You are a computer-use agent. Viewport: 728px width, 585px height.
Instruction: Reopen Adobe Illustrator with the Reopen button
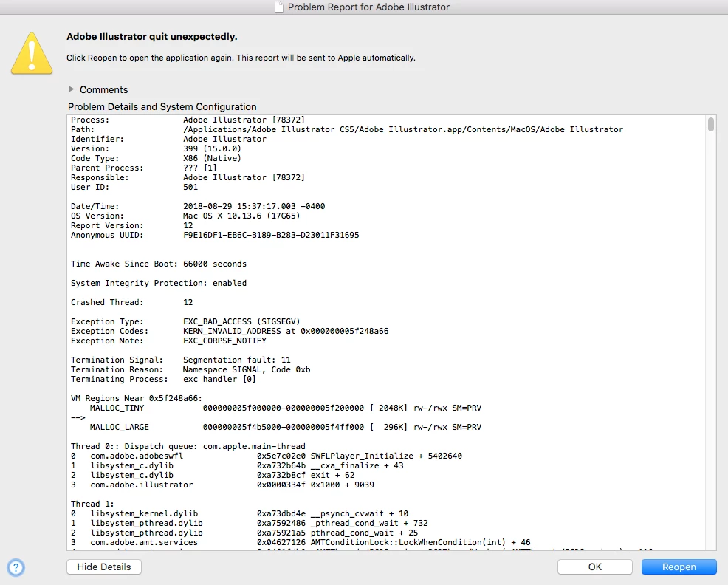679,567
